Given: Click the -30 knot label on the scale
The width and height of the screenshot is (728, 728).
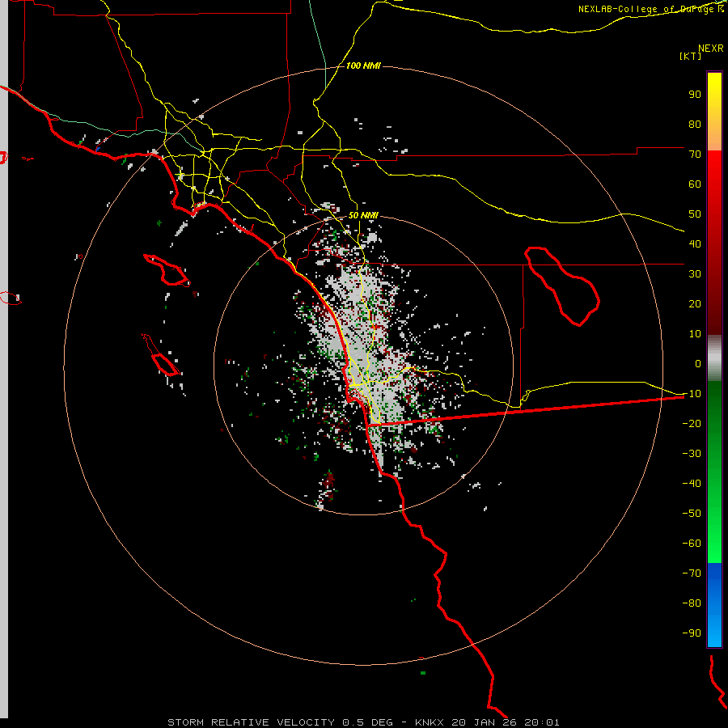Looking at the screenshot, I should [692, 454].
